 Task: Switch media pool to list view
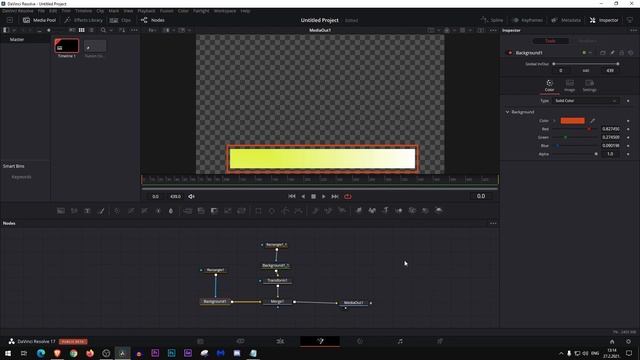click(91, 30)
